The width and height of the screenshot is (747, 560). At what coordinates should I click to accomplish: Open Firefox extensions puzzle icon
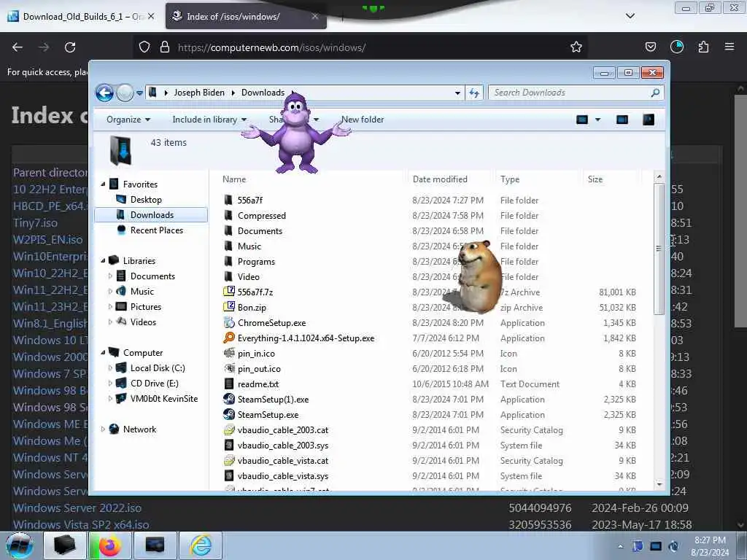click(x=703, y=47)
